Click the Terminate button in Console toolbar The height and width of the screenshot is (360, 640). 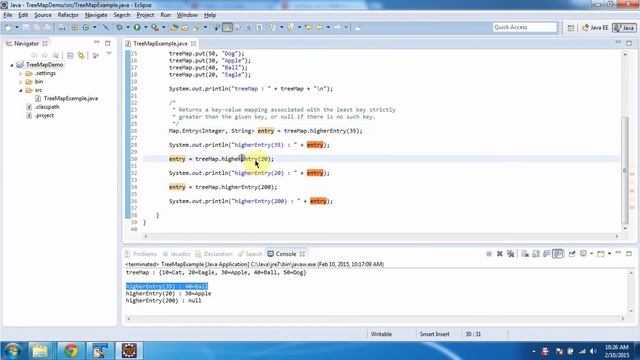pyautogui.click(x=489, y=254)
